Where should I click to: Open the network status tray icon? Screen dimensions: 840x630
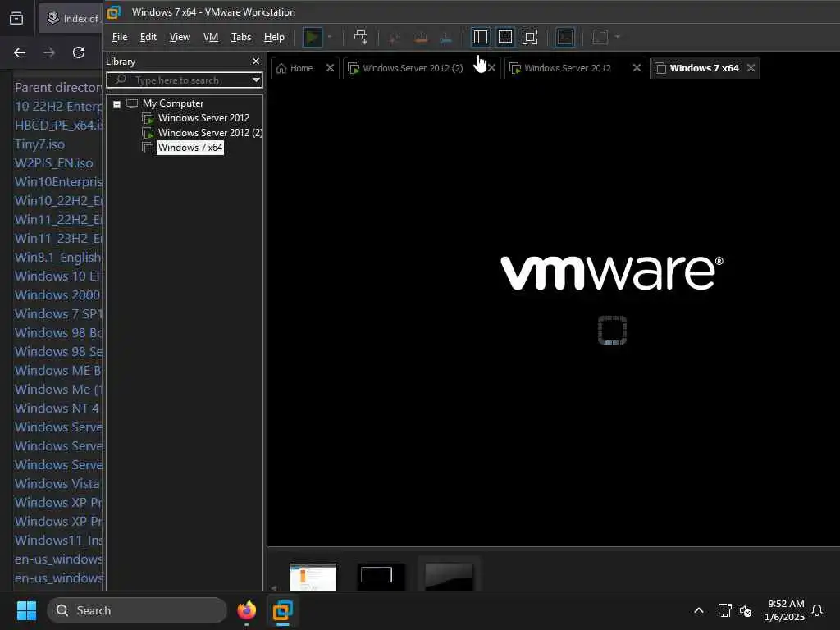[724, 610]
